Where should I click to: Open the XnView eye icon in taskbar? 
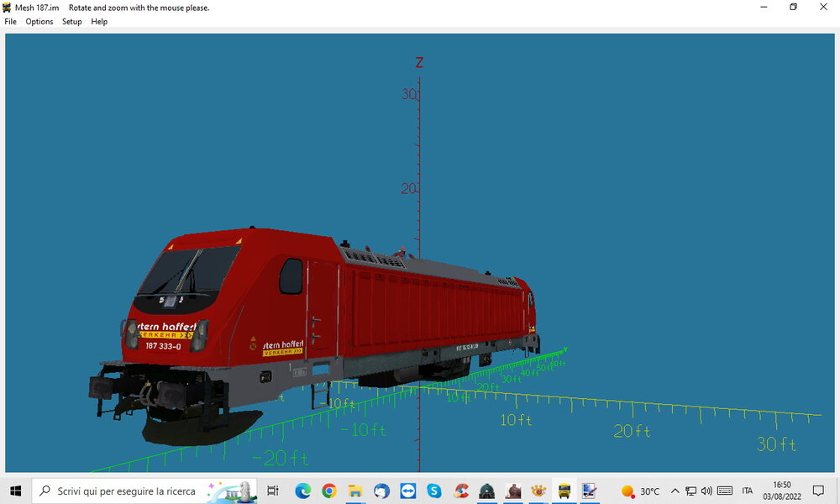pyautogui.click(x=538, y=491)
